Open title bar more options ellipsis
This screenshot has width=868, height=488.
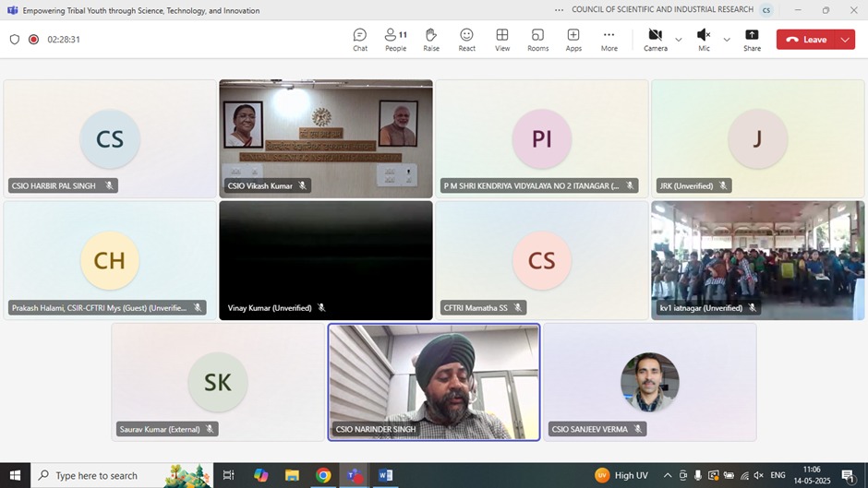coord(559,10)
